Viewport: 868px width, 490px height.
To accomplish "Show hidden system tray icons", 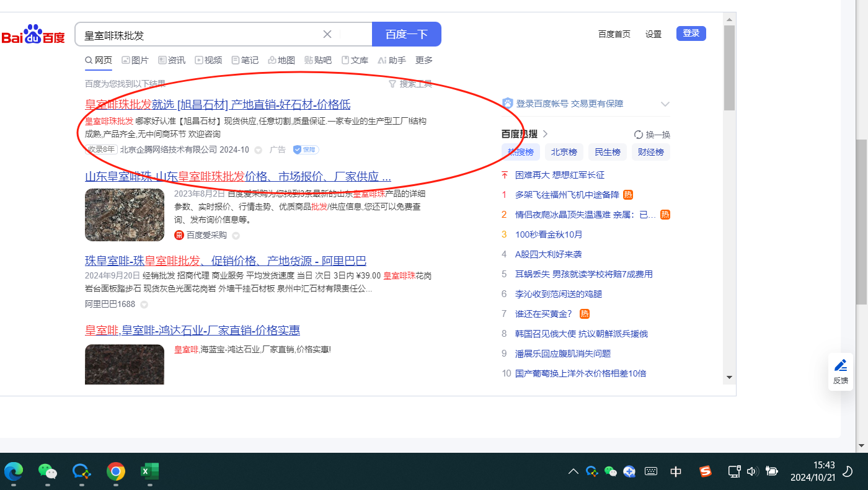I will pos(573,472).
